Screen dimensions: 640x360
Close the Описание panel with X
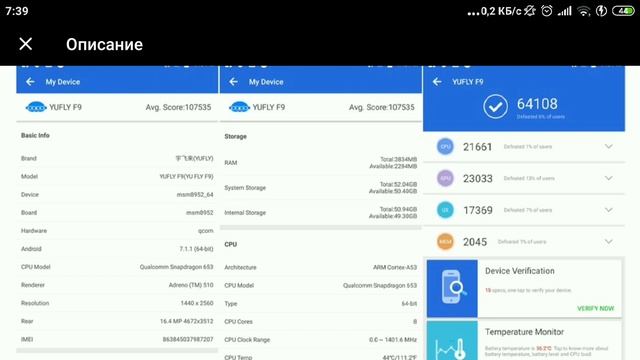[25, 44]
